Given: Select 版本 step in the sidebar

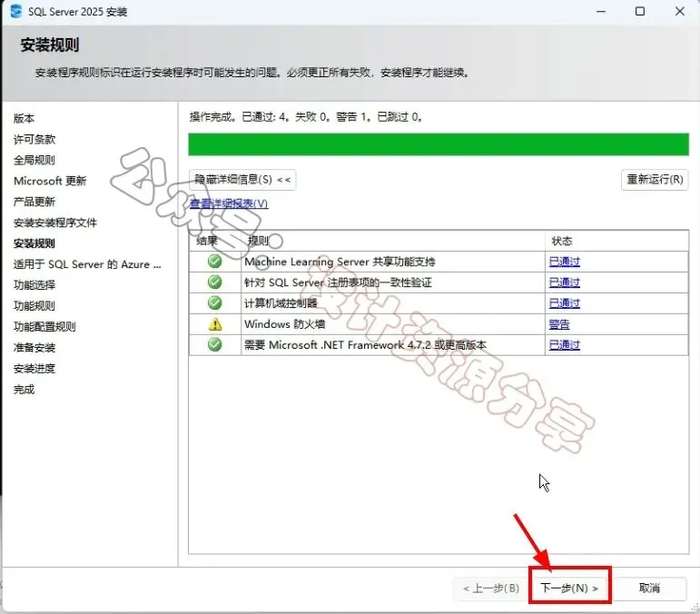Looking at the screenshot, I should pyautogui.click(x=24, y=118).
